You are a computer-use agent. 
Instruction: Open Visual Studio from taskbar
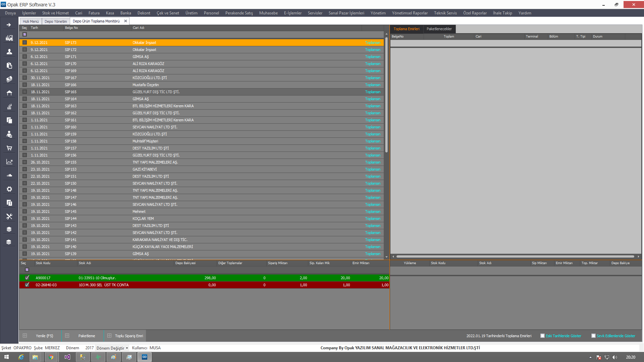click(x=67, y=357)
